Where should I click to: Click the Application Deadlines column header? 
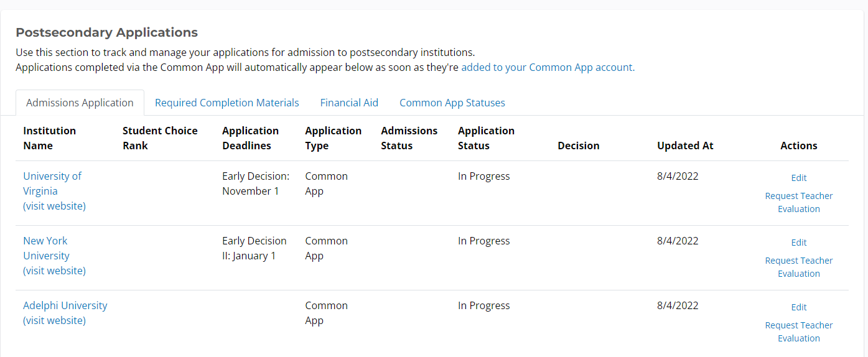click(250, 138)
